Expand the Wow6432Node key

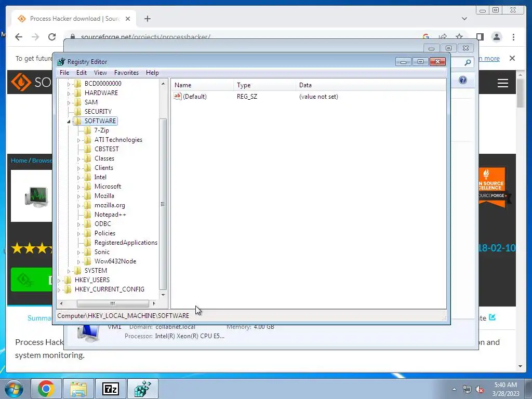point(78,262)
